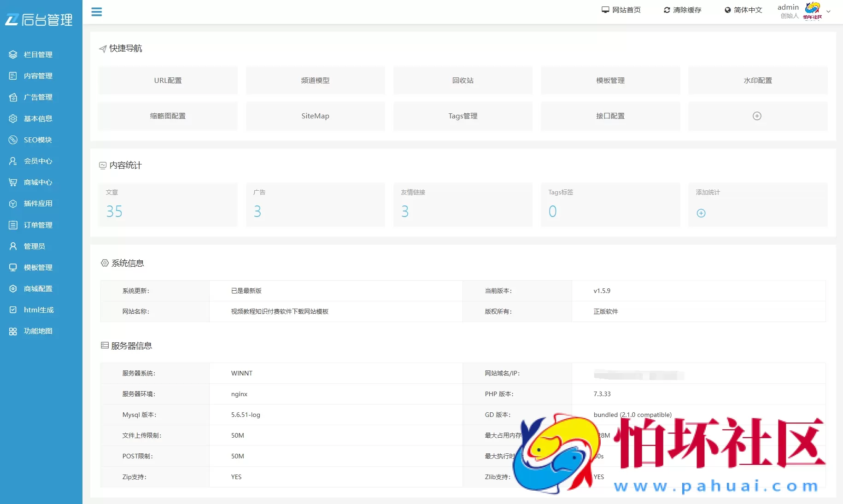Open the 管理员 admin icon
Viewport: 843px width, 504px height.
coord(13,246)
